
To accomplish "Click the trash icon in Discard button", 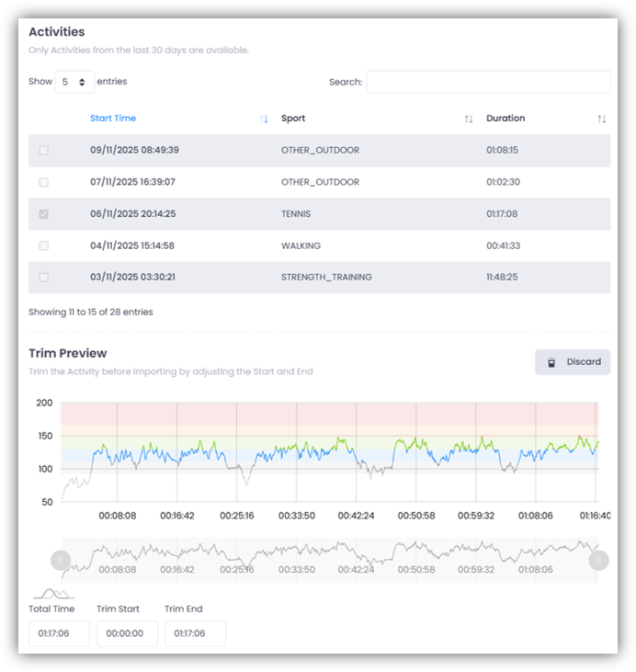I will [551, 362].
